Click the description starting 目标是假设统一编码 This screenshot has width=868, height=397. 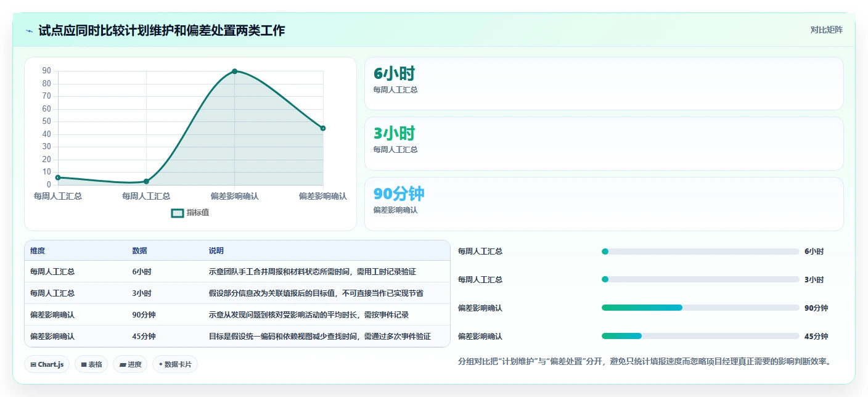pyautogui.click(x=320, y=337)
